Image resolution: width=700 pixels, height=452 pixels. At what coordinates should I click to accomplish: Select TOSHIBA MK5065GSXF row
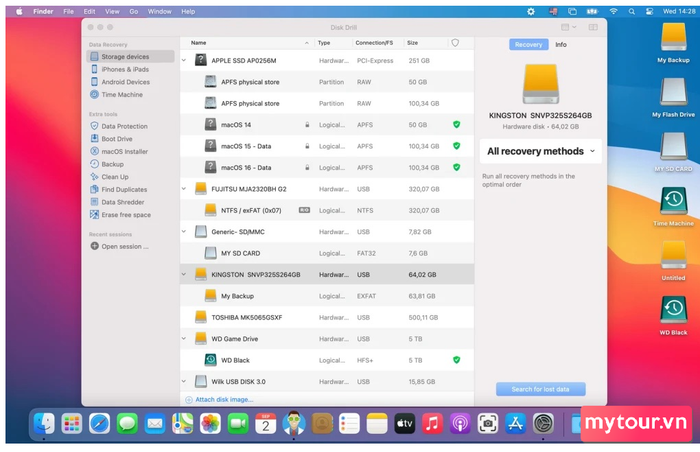pyautogui.click(x=327, y=317)
